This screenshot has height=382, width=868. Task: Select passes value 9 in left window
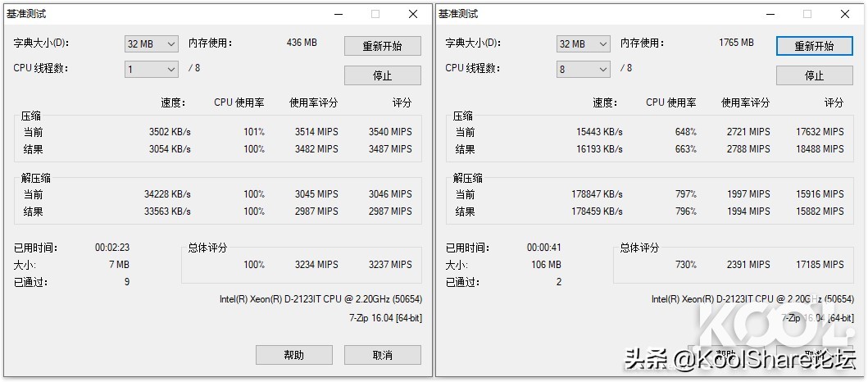[127, 282]
